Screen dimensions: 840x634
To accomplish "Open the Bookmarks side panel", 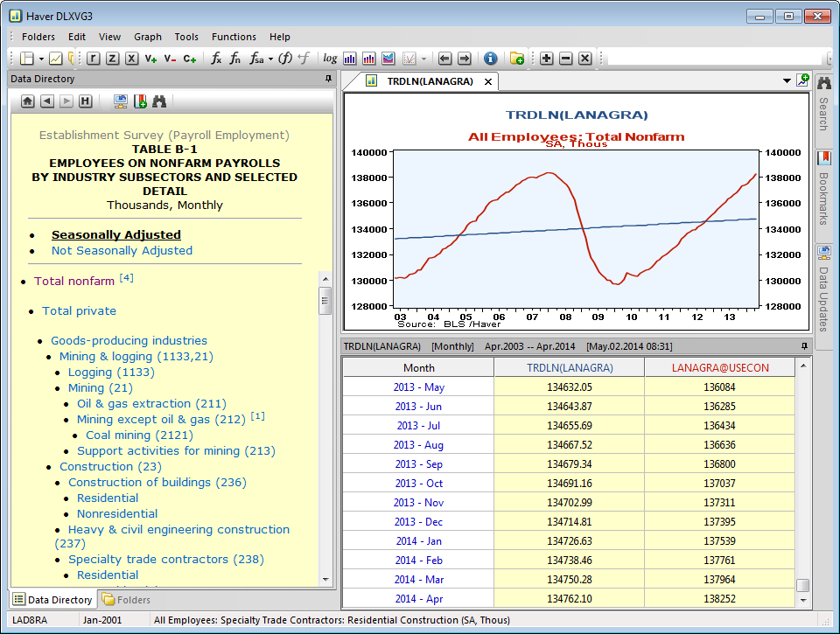I will pyautogui.click(x=824, y=189).
